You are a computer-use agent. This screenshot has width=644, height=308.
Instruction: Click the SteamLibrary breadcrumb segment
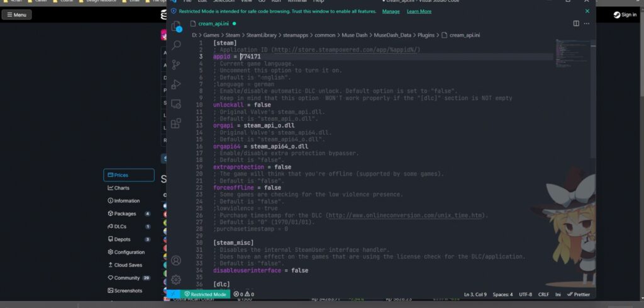pyautogui.click(x=262, y=35)
